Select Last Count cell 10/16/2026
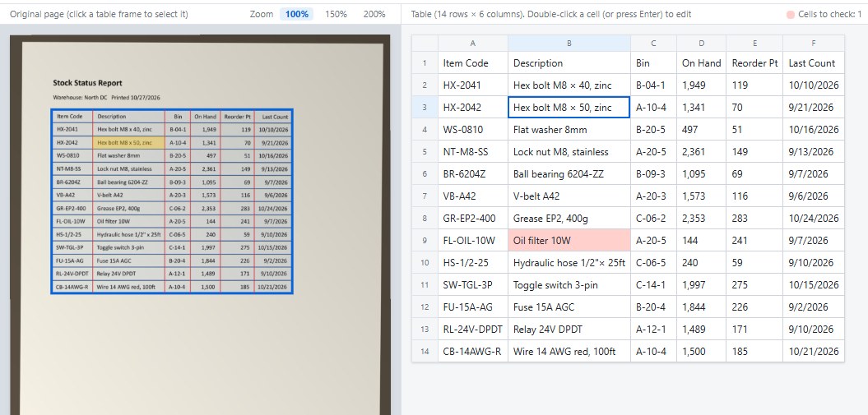 (814, 129)
